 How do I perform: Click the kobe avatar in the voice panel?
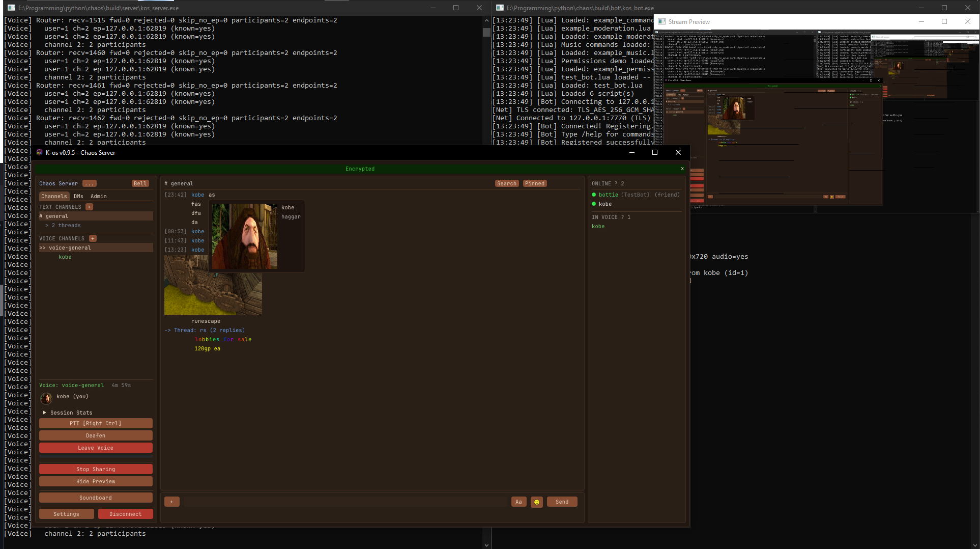pos(46,398)
